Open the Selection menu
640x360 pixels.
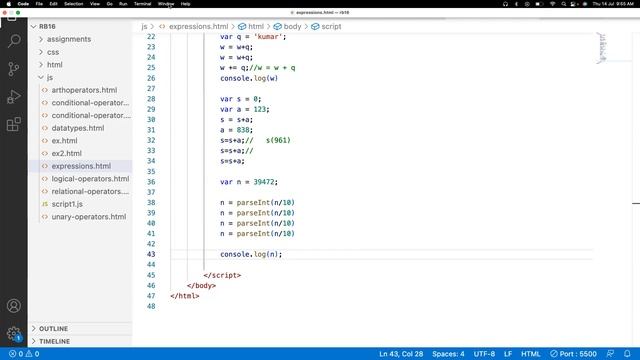pos(73,4)
